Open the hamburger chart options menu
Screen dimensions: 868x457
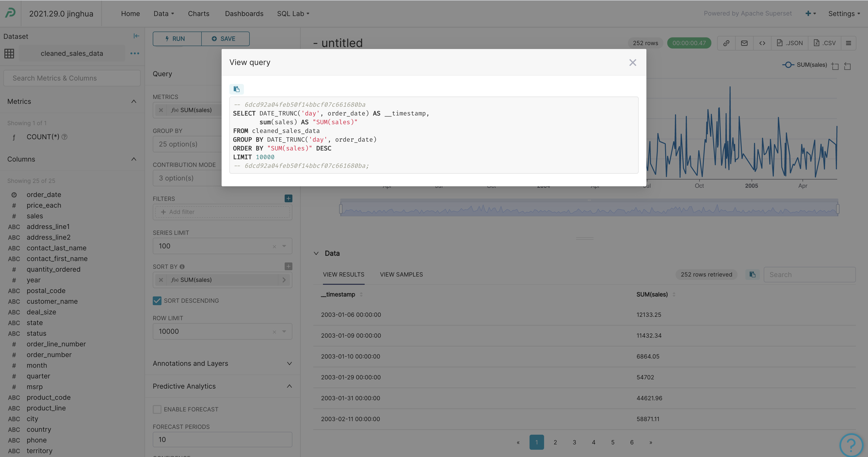coord(848,43)
